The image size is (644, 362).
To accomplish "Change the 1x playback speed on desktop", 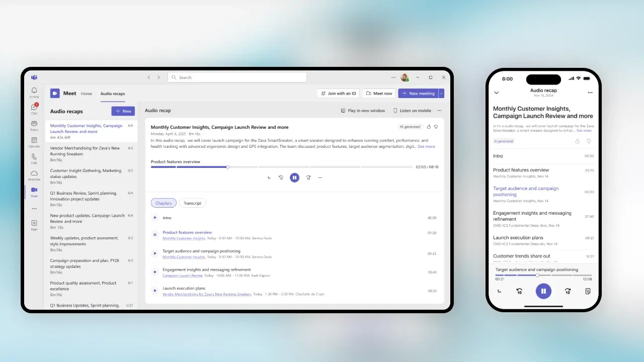I will point(269,177).
